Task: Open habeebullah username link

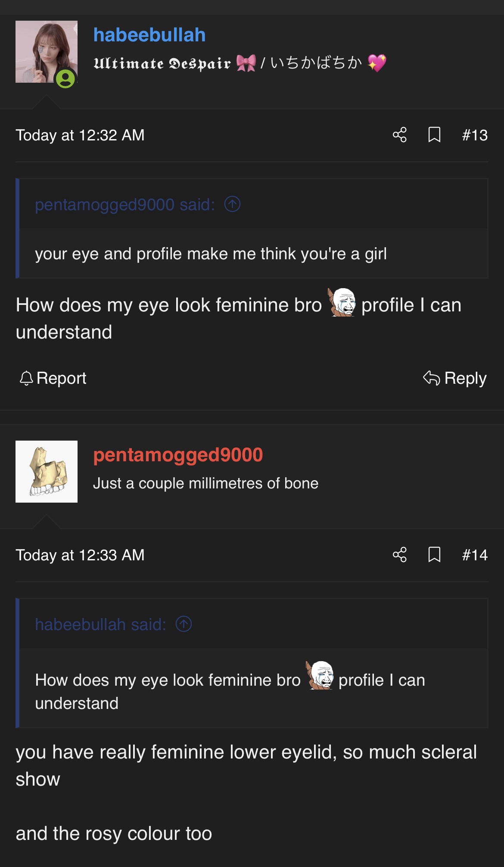Action: [x=149, y=35]
